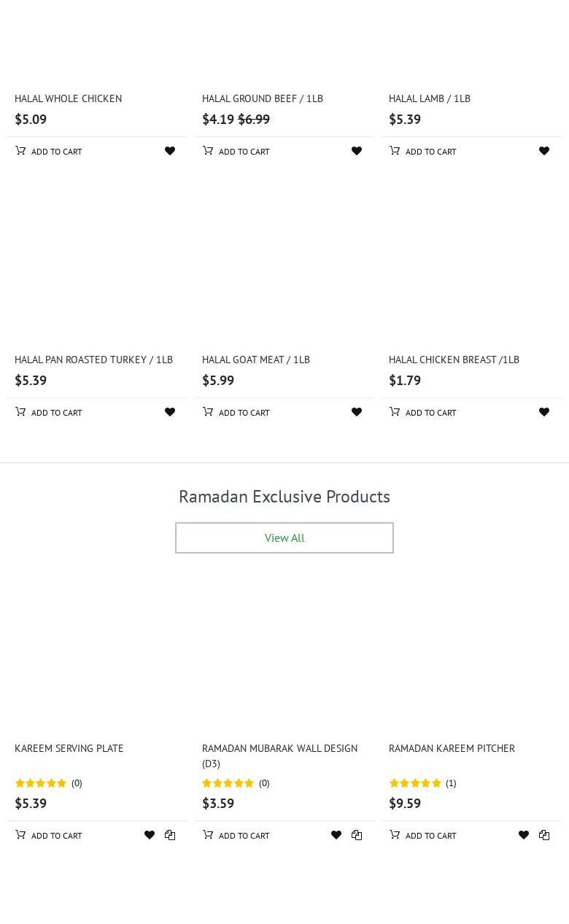Add Halal Ground Beef to cart

236,151
